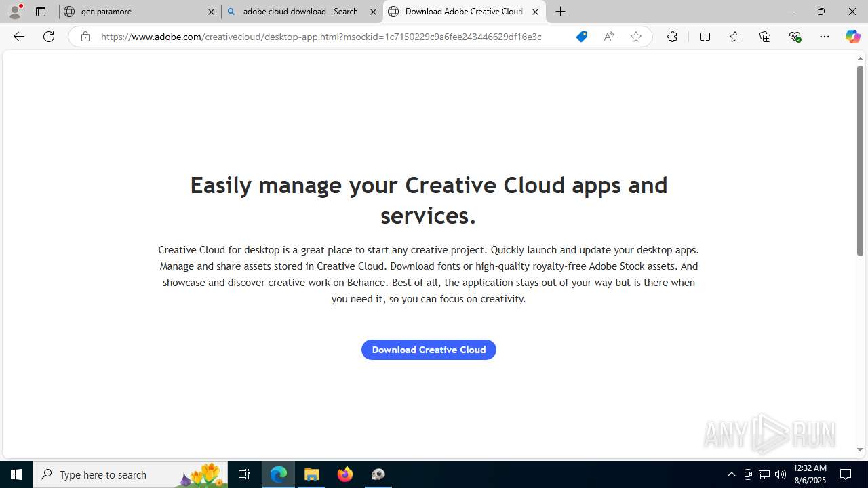Open notification center
The height and width of the screenshot is (488, 868).
pos(846,474)
